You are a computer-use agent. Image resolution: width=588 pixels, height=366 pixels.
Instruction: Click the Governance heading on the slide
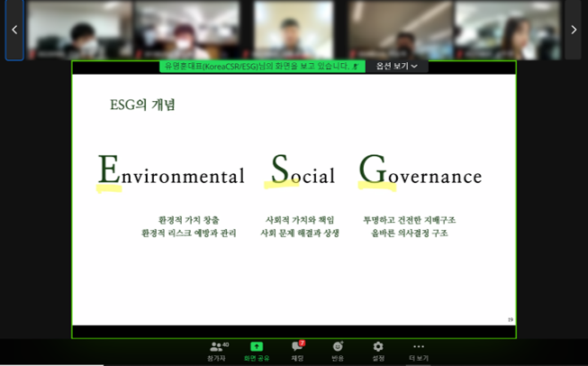pos(420,174)
